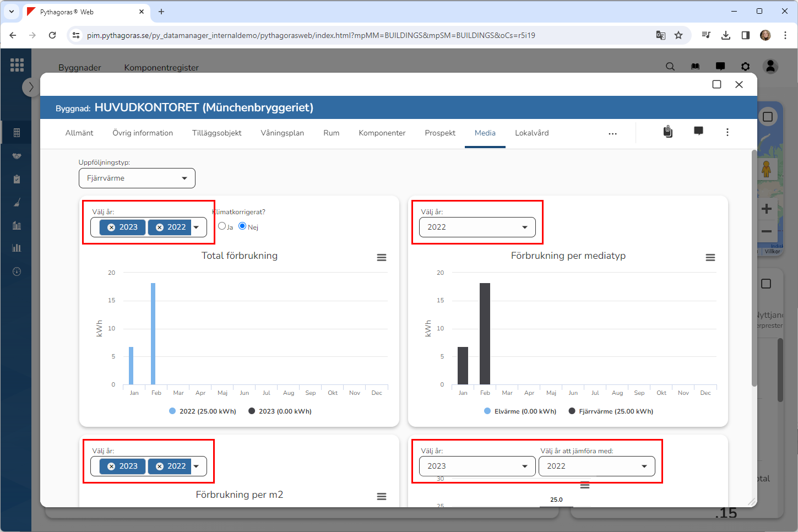798x532 pixels.
Task: Open the year dropdown for Förbrukning per mediatyp
Action: click(x=477, y=227)
